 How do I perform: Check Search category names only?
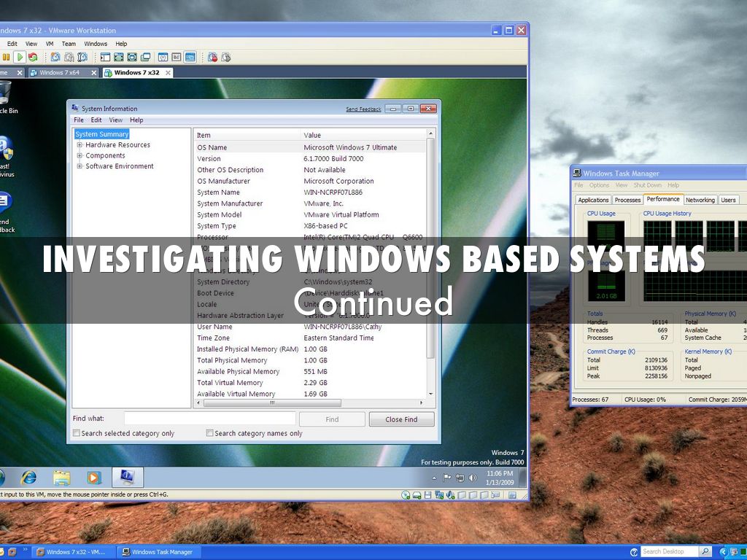click(x=210, y=433)
